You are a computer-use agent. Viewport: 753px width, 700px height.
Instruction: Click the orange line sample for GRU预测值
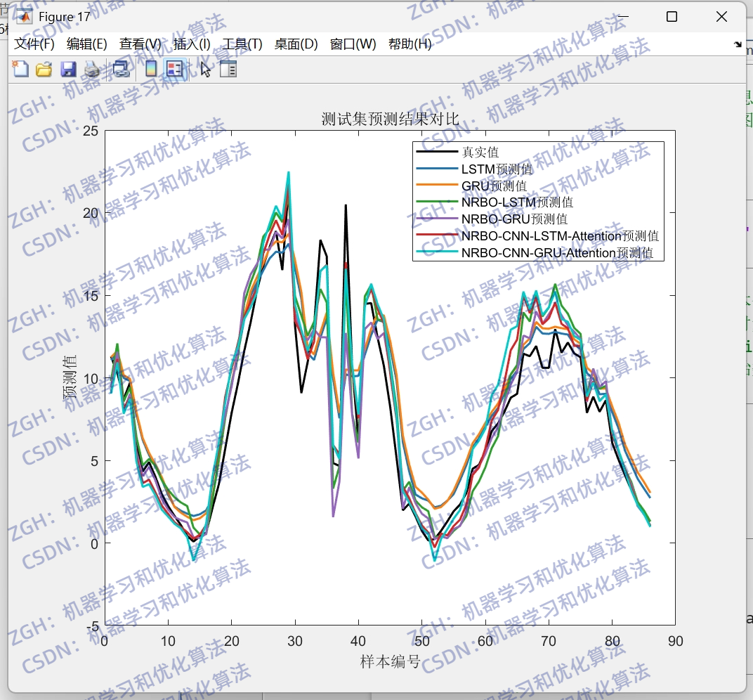tap(436, 185)
